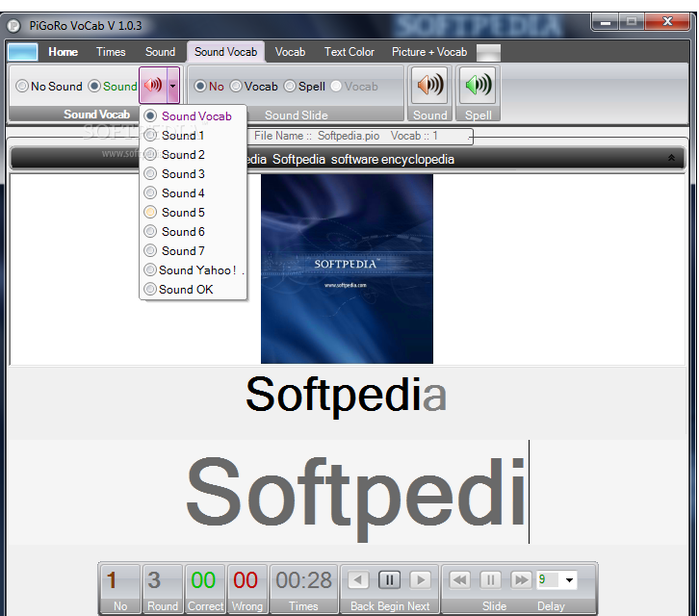The image size is (699, 616).
Task: Switch to the Sound Vocab tab
Action: tap(225, 52)
